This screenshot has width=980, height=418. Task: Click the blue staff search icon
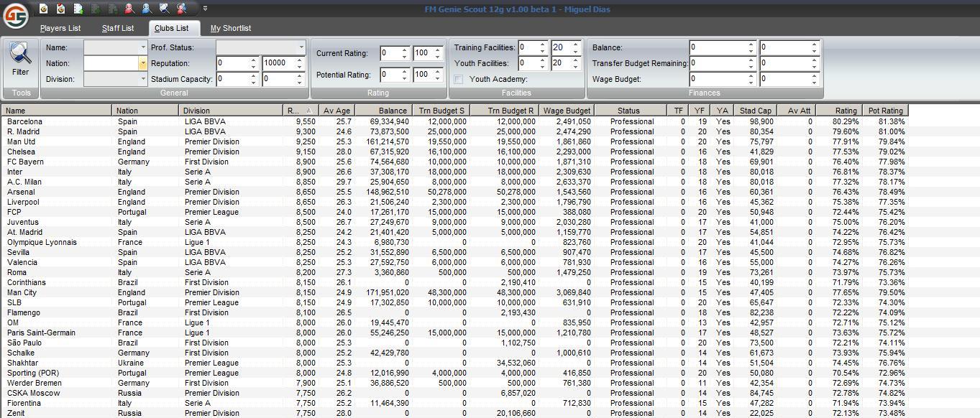coord(147,9)
